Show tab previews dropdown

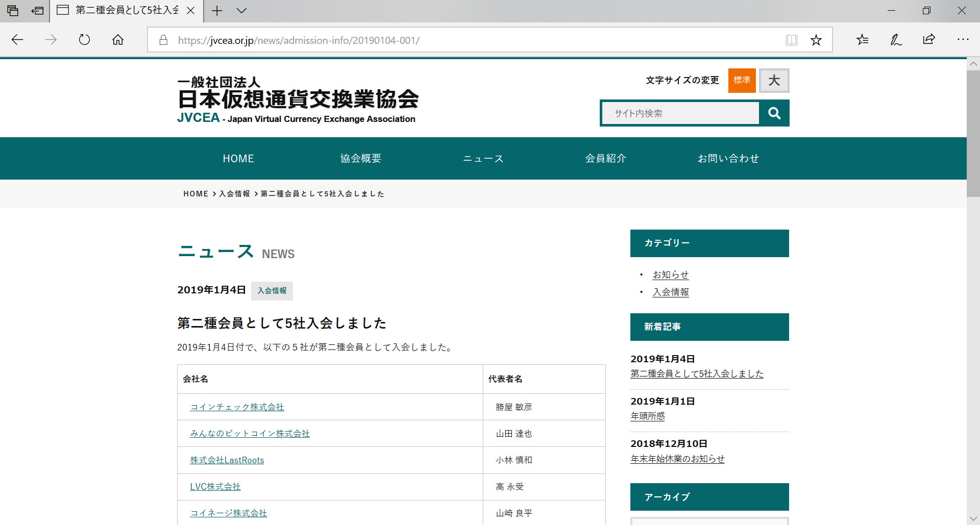[242, 11]
